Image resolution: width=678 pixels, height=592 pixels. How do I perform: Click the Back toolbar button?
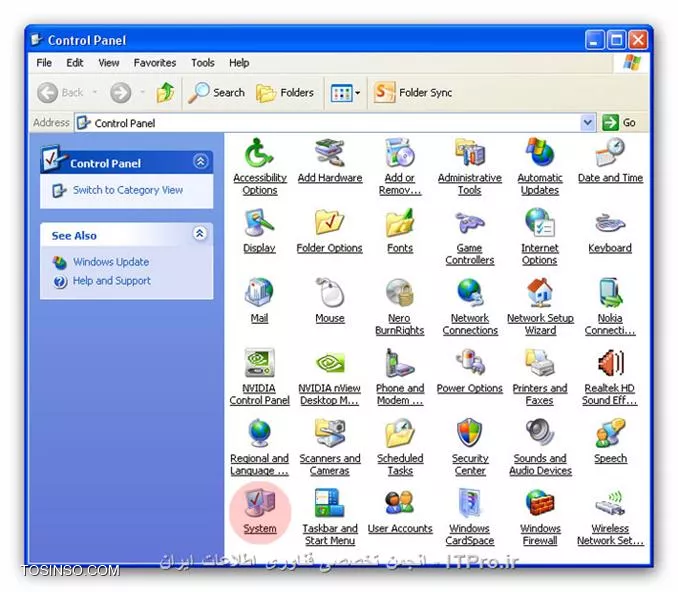tap(60, 93)
